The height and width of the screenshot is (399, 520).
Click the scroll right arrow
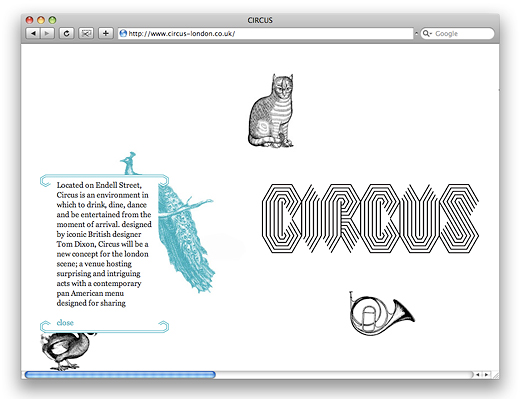pyautogui.click(x=486, y=375)
